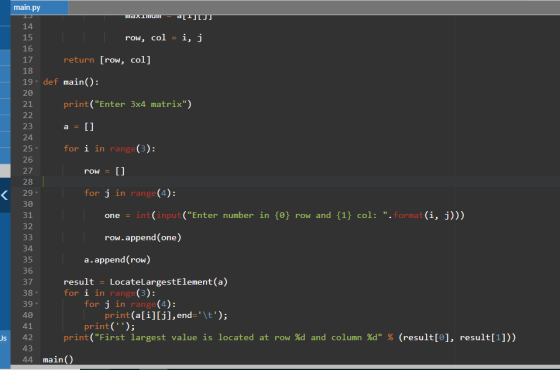Expand the left sidebar chevron arrow
The width and height of the screenshot is (560, 370).
[x=5, y=195]
